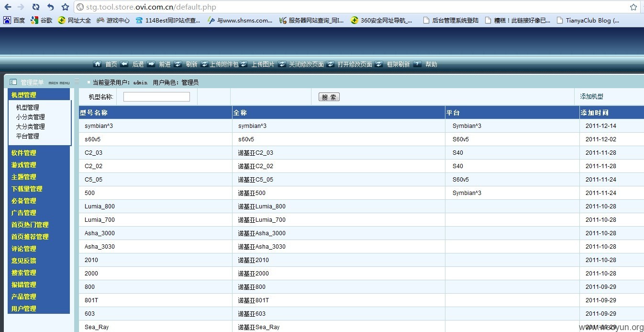Click the icon beside 上传图片
This screenshot has height=332, width=644.
[x=244, y=64]
